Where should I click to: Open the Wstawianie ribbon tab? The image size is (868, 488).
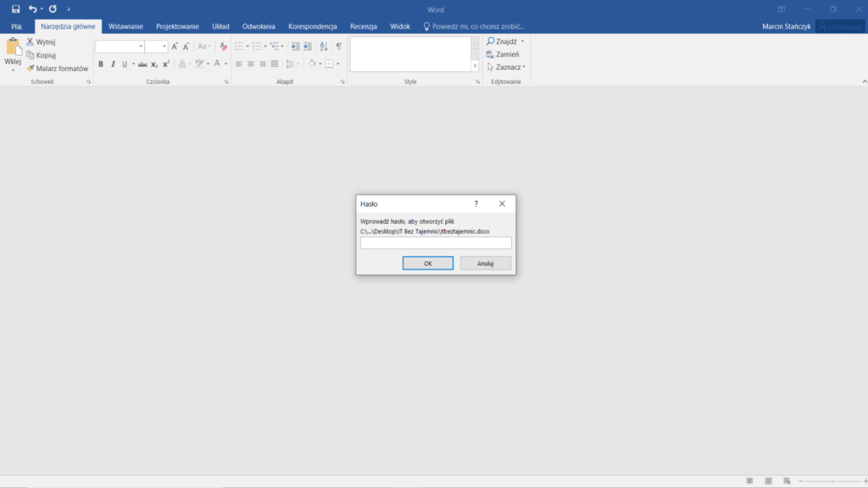click(x=125, y=26)
